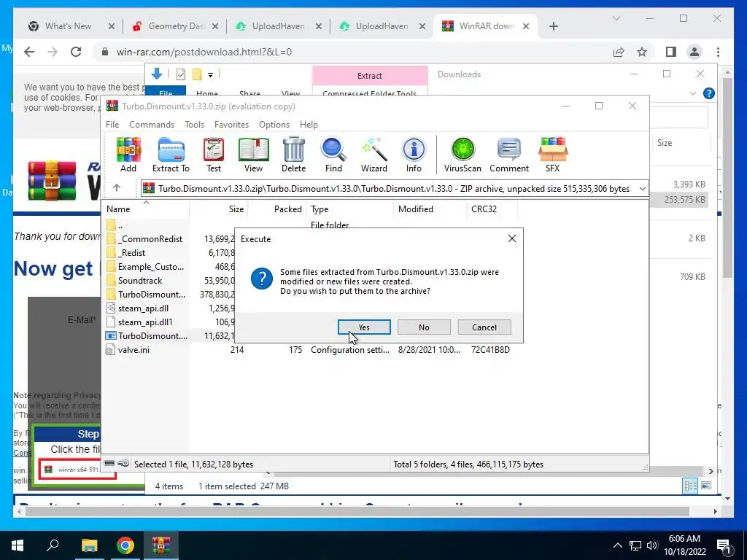This screenshot has height=560, width=747.
Task: Open the WinRAR File menu
Action: point(112,124)
